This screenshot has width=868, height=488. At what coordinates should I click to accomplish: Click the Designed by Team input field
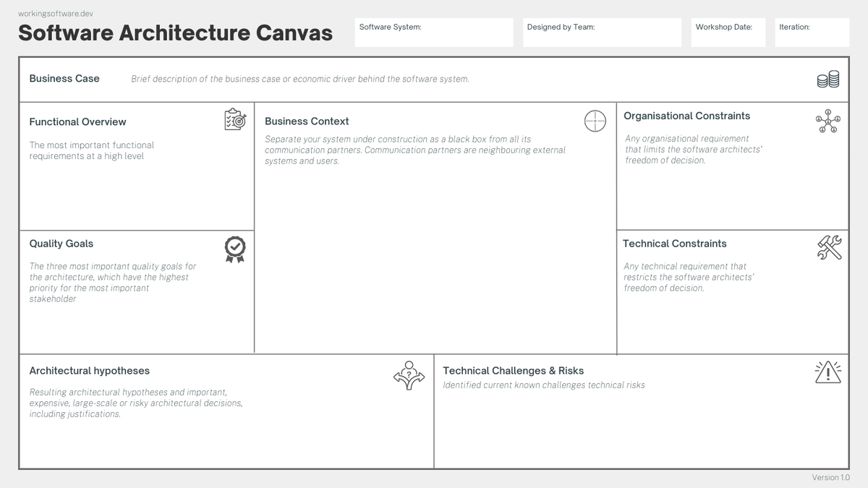(x=603, y=33)
